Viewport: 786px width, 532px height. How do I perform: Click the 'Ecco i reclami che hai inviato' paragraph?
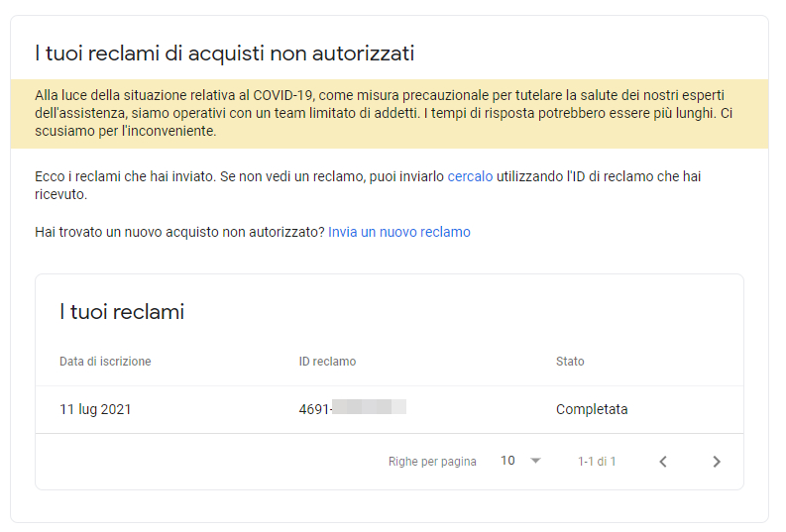point(238,177)
